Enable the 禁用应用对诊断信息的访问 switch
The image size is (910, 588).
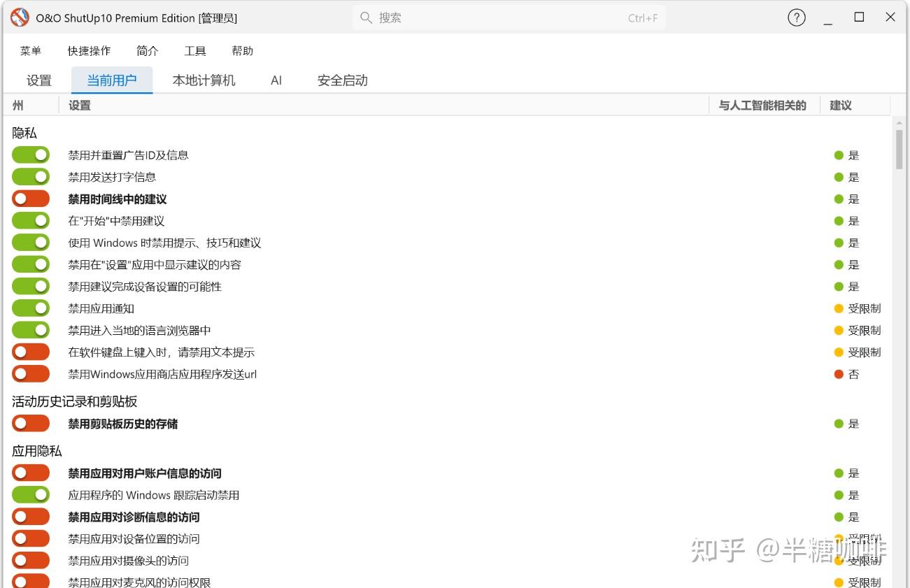tap(31, 517)
